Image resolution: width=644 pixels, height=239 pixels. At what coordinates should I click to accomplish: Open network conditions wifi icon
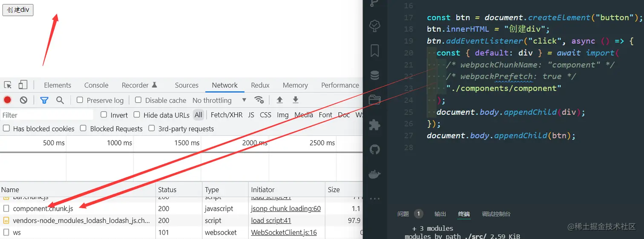pos(259,100)
